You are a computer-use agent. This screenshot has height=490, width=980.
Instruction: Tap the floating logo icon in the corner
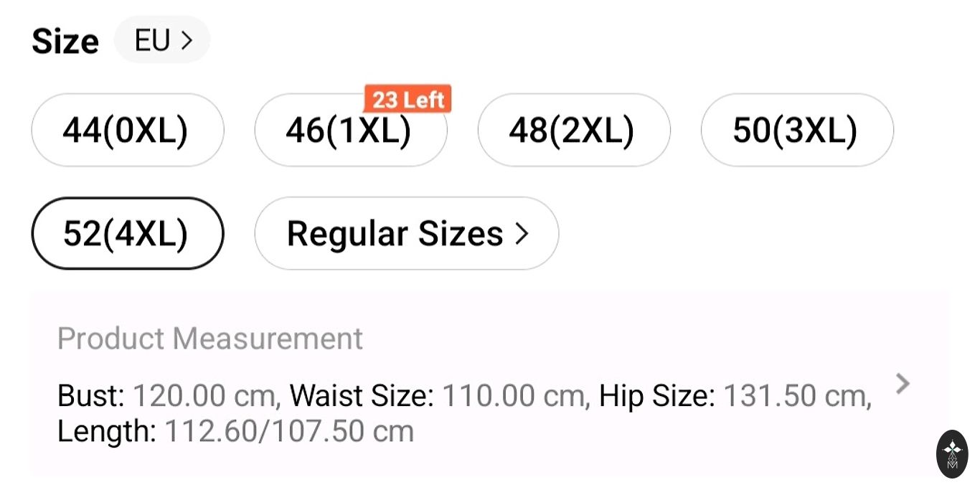click(952, 454)
